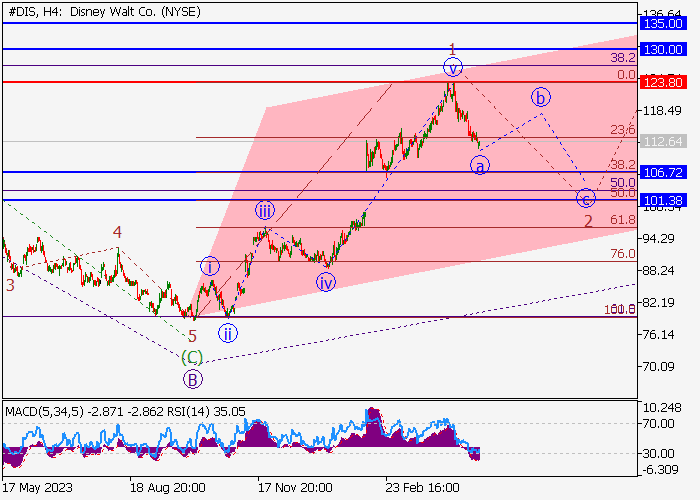Click the 61.8 Fibonacci level label
700x500 pixels.
[623, 220]
